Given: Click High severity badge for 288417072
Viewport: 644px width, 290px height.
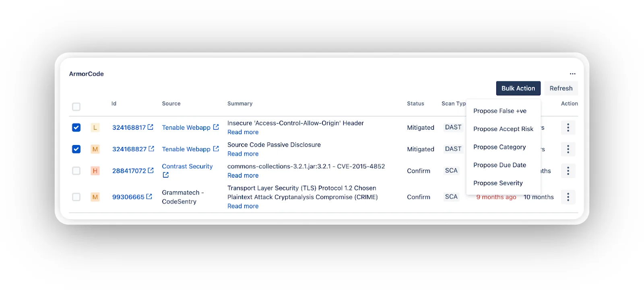Looking at the screenshot, I should tap(95, 171).
